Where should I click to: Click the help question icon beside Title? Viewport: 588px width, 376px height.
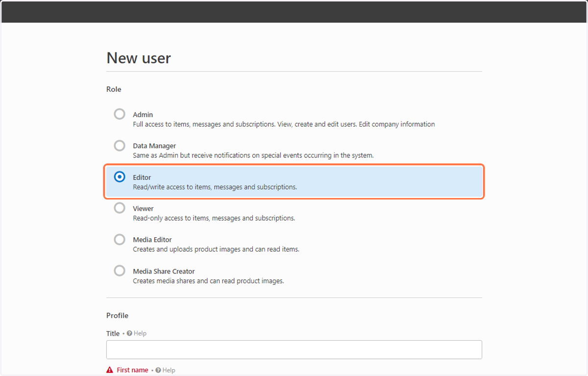click(129, 333)
